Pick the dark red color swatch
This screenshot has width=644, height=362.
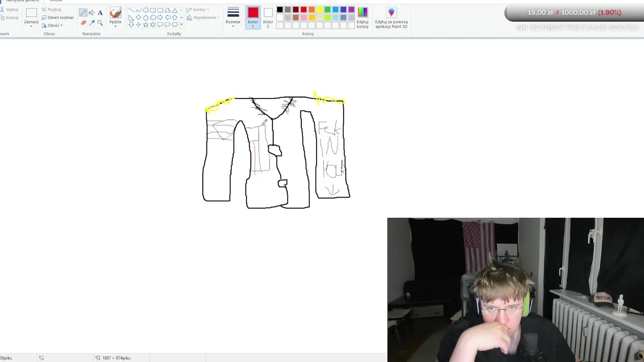296,10
